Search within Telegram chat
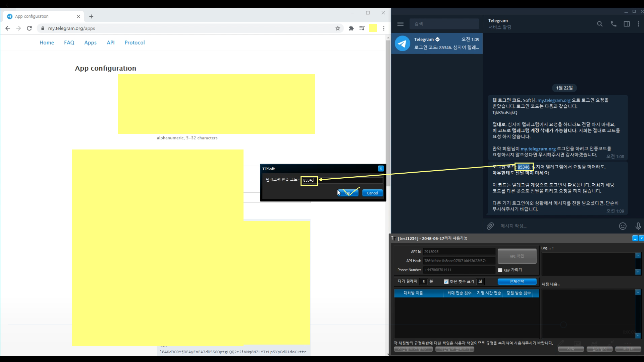Image resolution: width=644 pixels, height=362 pixels. 600,24
